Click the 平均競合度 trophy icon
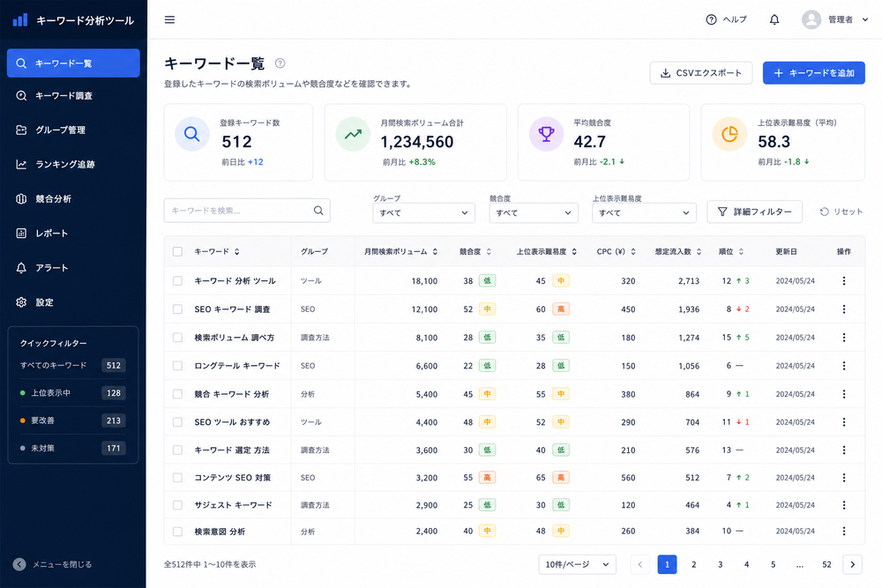 (x=546, y=134)
